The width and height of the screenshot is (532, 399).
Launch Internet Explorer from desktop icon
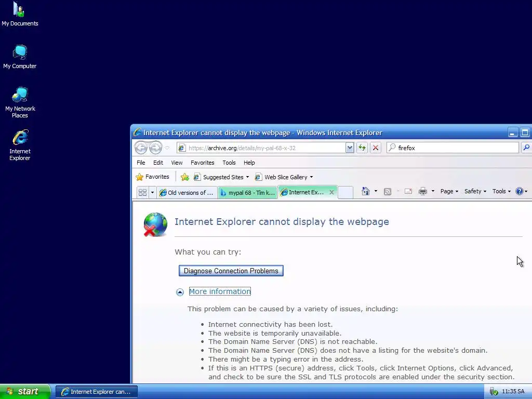(20, 145)
